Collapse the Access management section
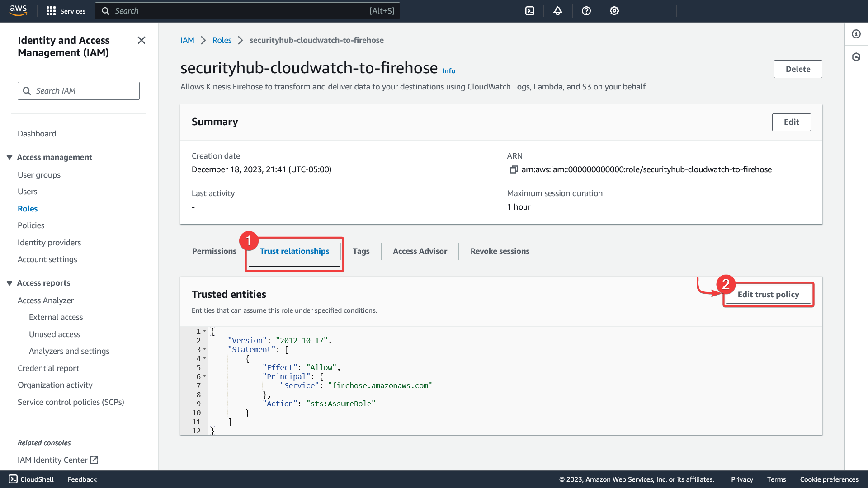868x488 pixels. pos(9,157)
